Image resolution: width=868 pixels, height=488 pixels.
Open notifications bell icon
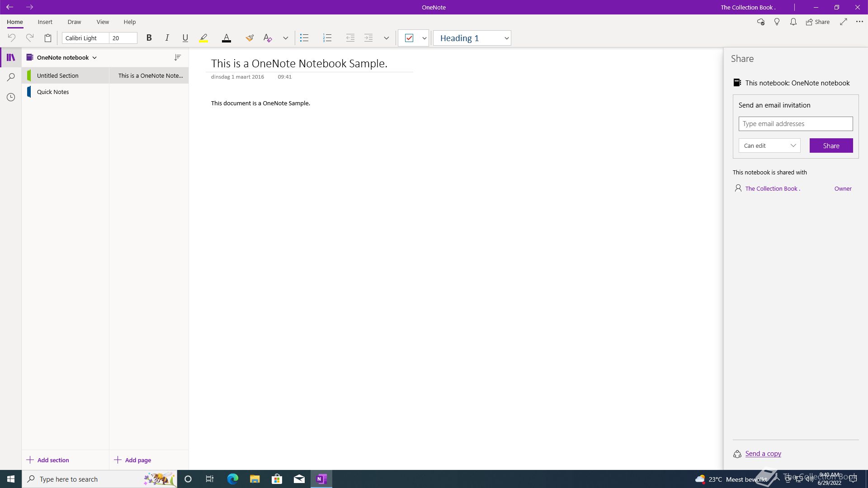pos(793,22)
